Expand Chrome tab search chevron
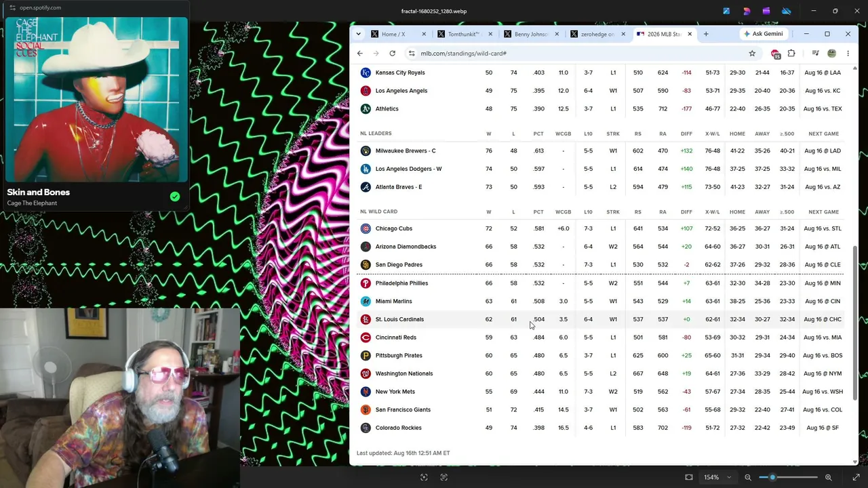 [359, 34]
